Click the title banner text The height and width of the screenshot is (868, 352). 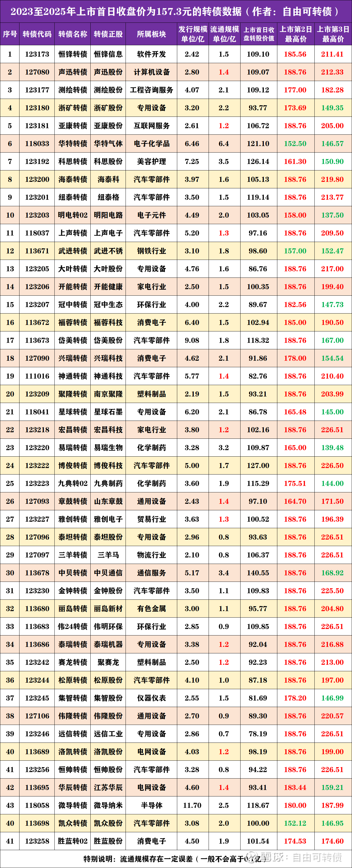pyautogui.click(x=176, y=11)
